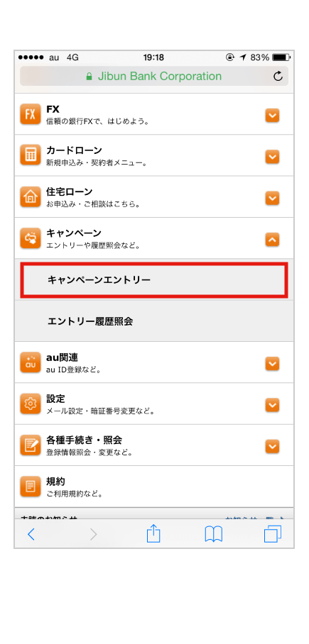Expand the 設定 section chevron
309x644 pixels.
coord(272,405)
